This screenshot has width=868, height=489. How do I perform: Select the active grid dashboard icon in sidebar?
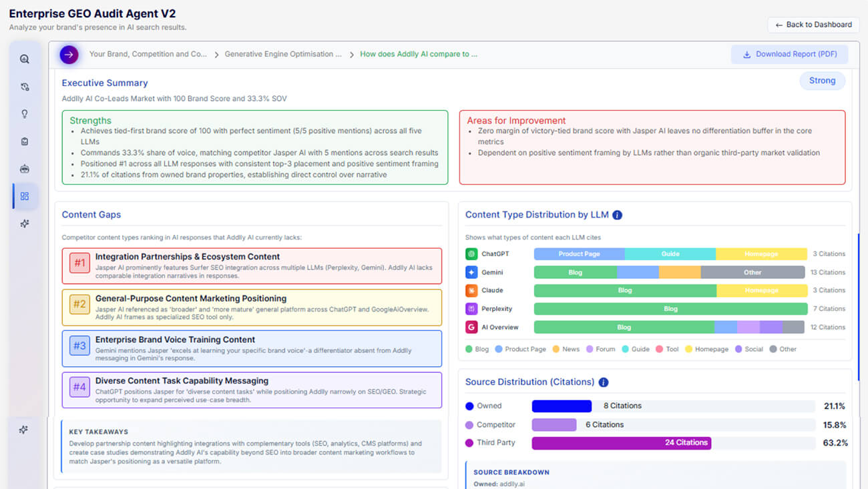(25, 196)
